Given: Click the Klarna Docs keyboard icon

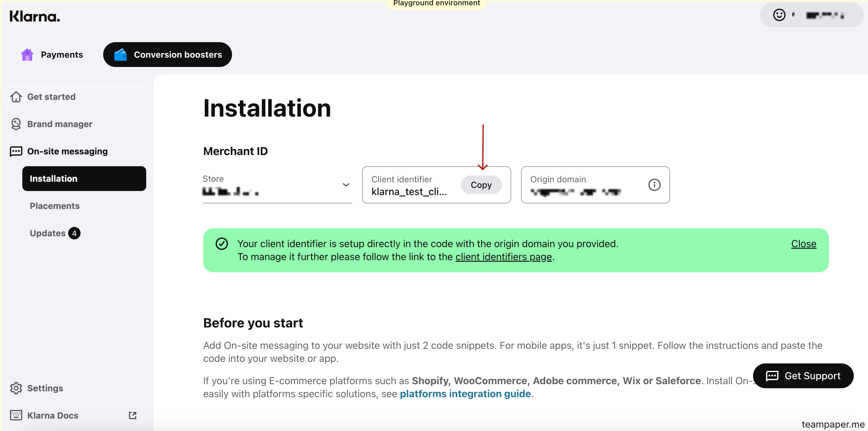Looking at the screenshot, I should coord(16,415).
